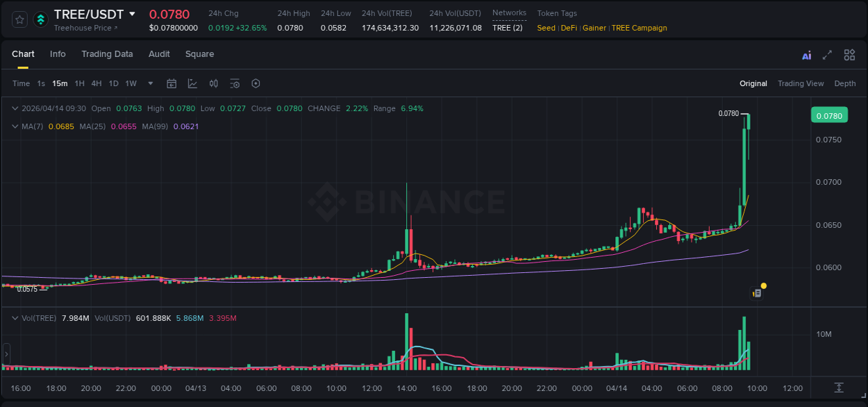Open the Audit tab
This screenshot has height=407, width=868.
(159, 54)
